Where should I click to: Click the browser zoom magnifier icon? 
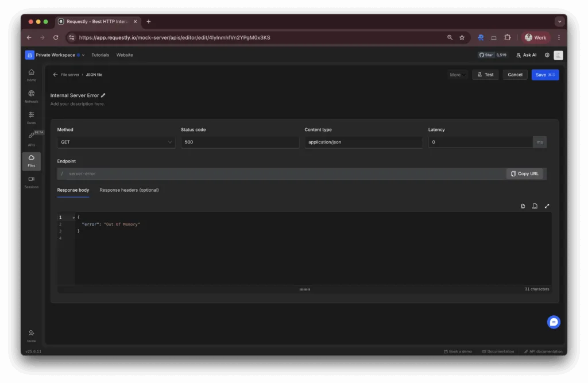point(450,37)
